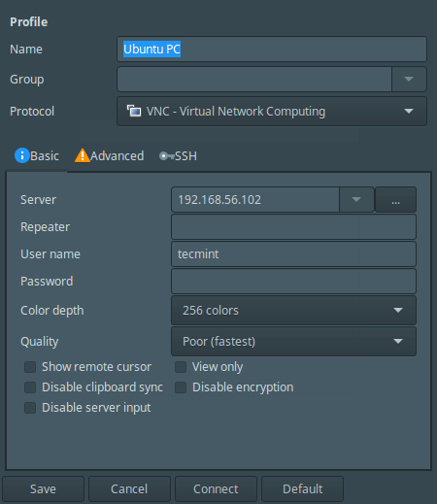Toggle Disable clipboard sync option
This screenshot has width=437, height=504.
point(30,387)
